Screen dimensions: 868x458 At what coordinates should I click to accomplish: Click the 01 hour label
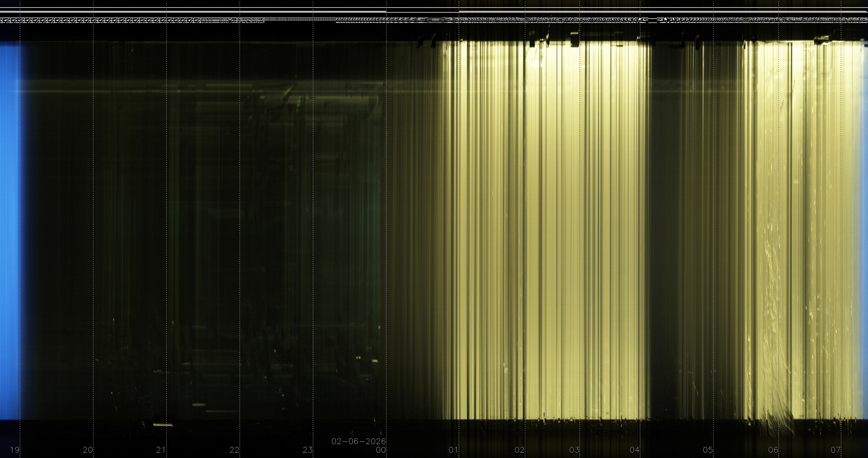tap(453, 449)
